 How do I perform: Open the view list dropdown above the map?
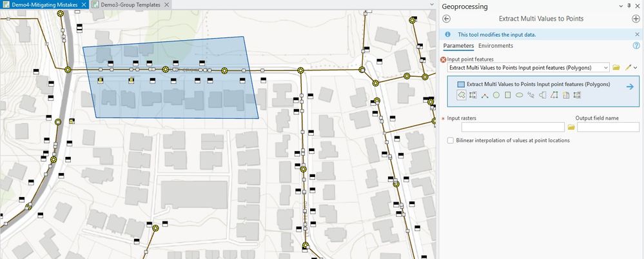tap(431, 5)
